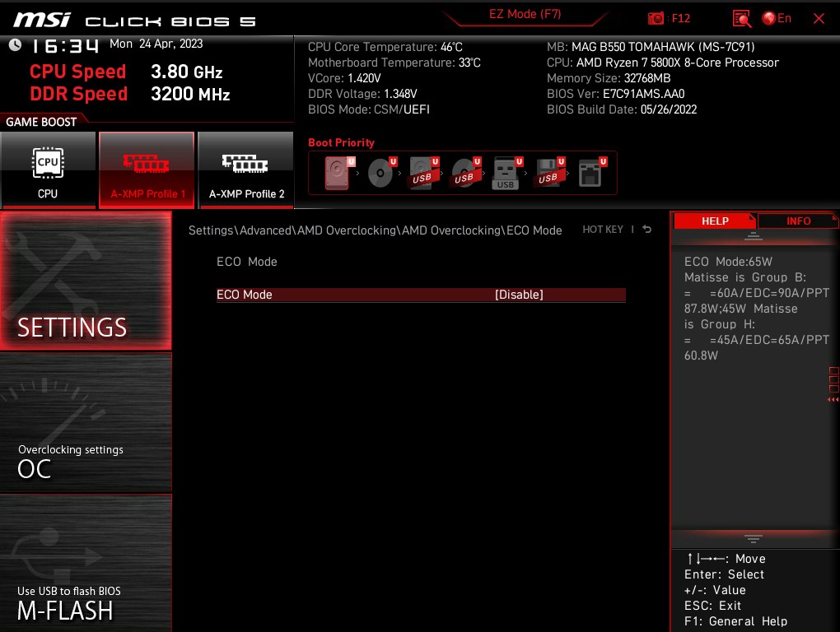Enable A-XMP Profile 2
840x632 pixels.
click(x=245, y=170)
